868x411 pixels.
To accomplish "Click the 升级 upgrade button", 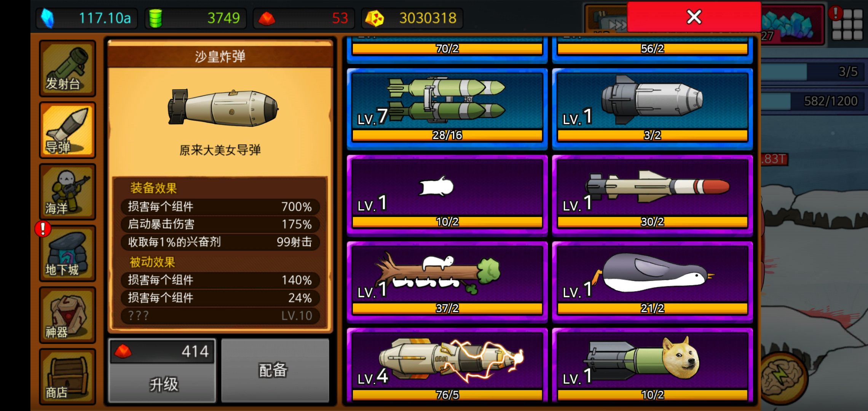I will click(162, 371).
